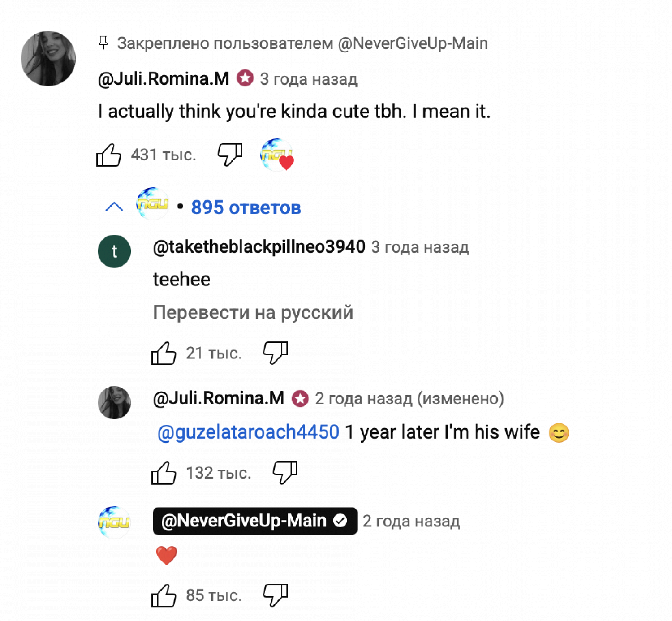The image size is (672, 621).
Task: Click the creator heart badge on pinned comment
Action: tap(277, 155)
